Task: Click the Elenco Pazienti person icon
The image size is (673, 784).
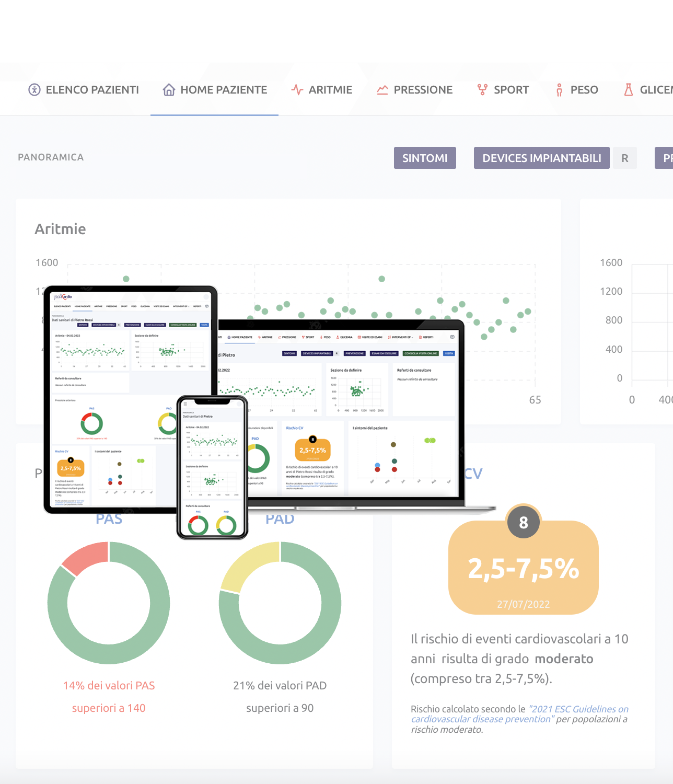Action: pos(34,90)
